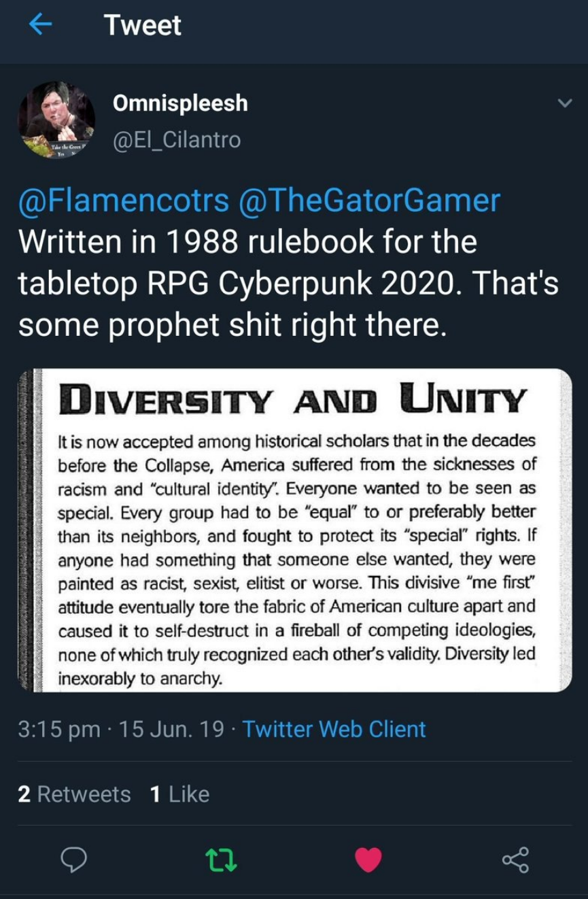This screenshot has height=899, width=588.
Task: Open the Twitter Web Client link
Action: [334, 729]
